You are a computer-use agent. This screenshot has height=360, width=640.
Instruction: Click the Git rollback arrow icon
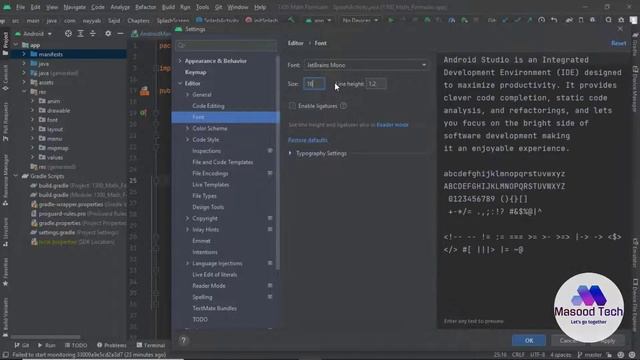tap(554, 20)
